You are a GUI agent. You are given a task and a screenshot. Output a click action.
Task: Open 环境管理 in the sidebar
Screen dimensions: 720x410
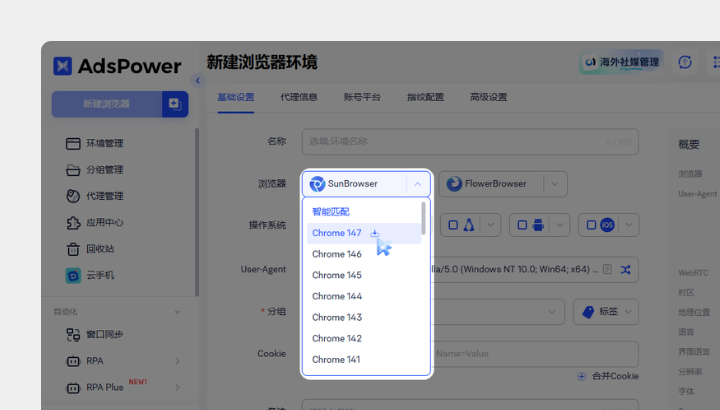pos(95,143)
